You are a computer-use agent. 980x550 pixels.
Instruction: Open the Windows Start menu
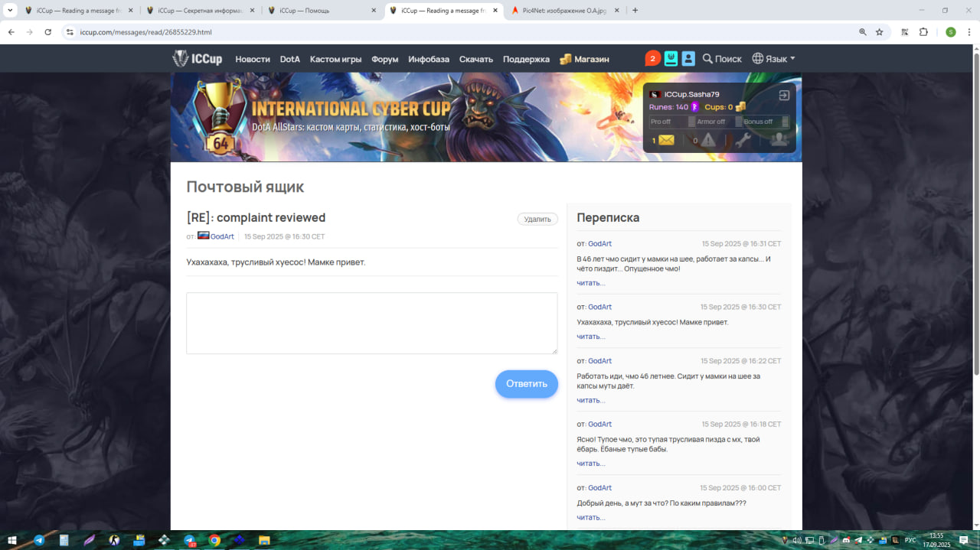click(x=11, y=540)
